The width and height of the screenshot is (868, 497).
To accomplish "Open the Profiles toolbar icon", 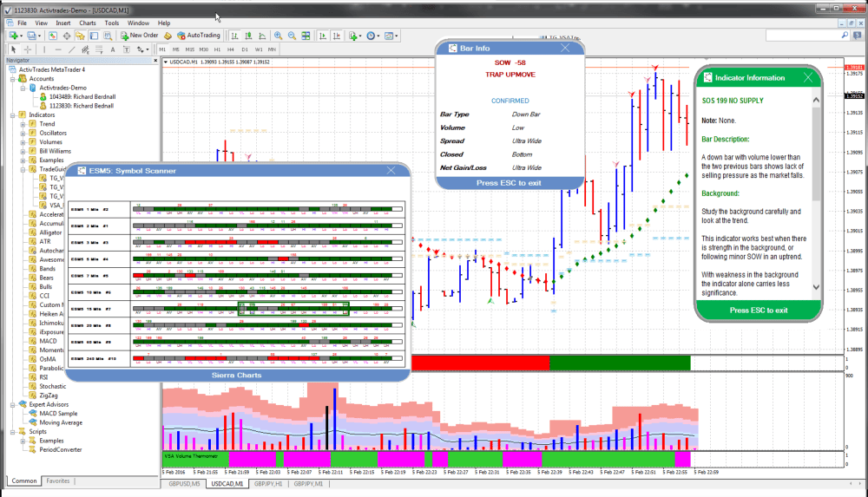I will pos(33,36).
